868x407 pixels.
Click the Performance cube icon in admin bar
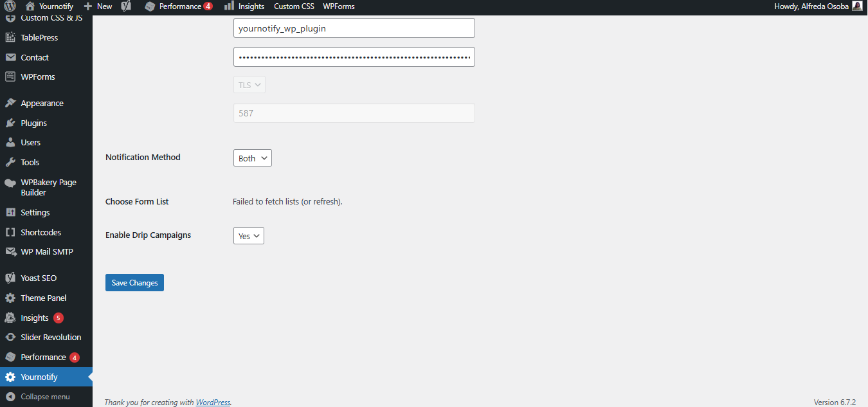point(150,6)
